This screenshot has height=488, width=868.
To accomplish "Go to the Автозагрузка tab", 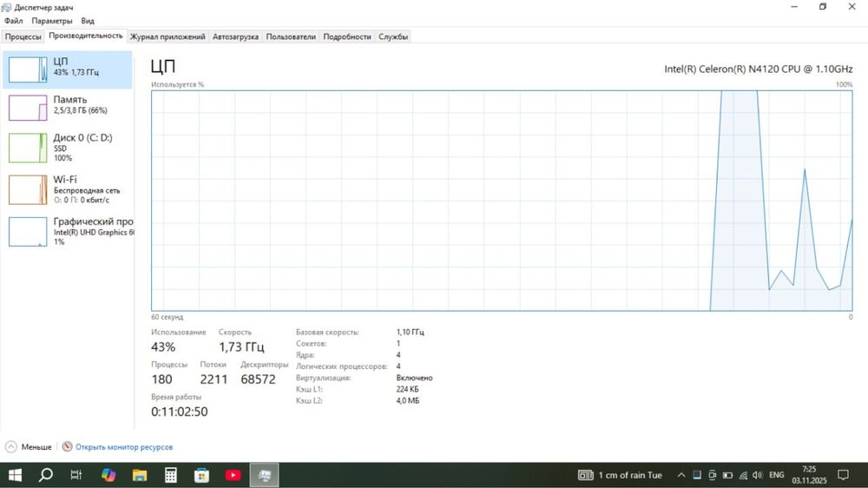I will 235,36.
